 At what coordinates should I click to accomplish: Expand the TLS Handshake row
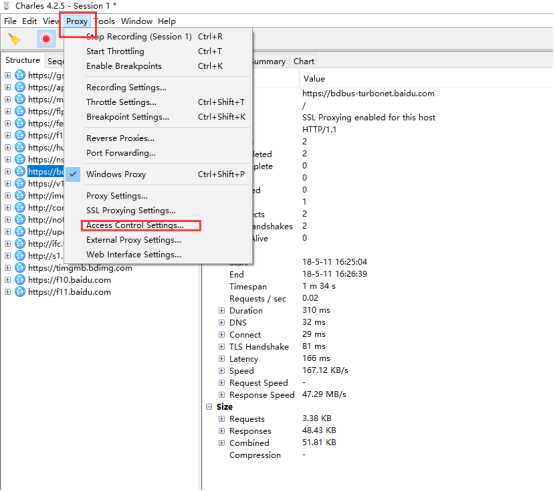point(222,347)
